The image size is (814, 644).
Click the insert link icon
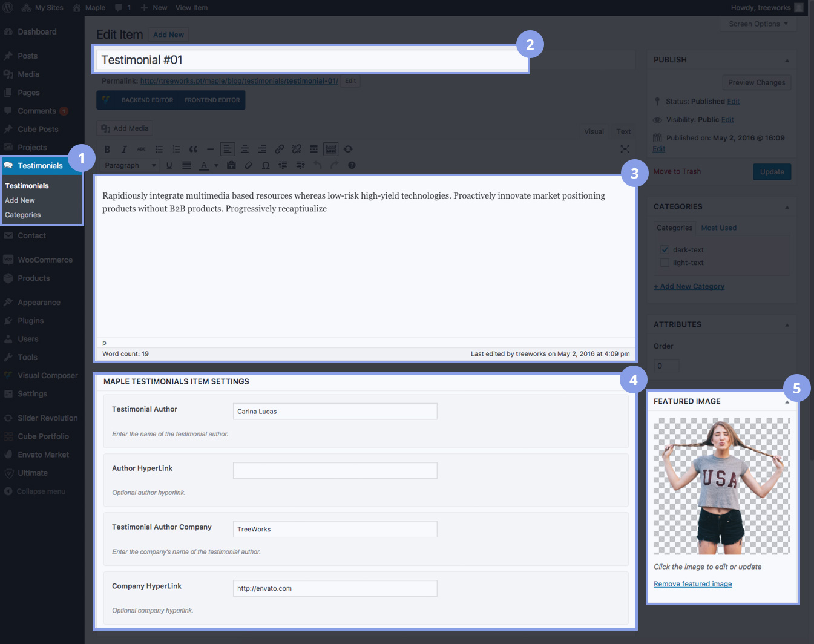tap(279, 149)
